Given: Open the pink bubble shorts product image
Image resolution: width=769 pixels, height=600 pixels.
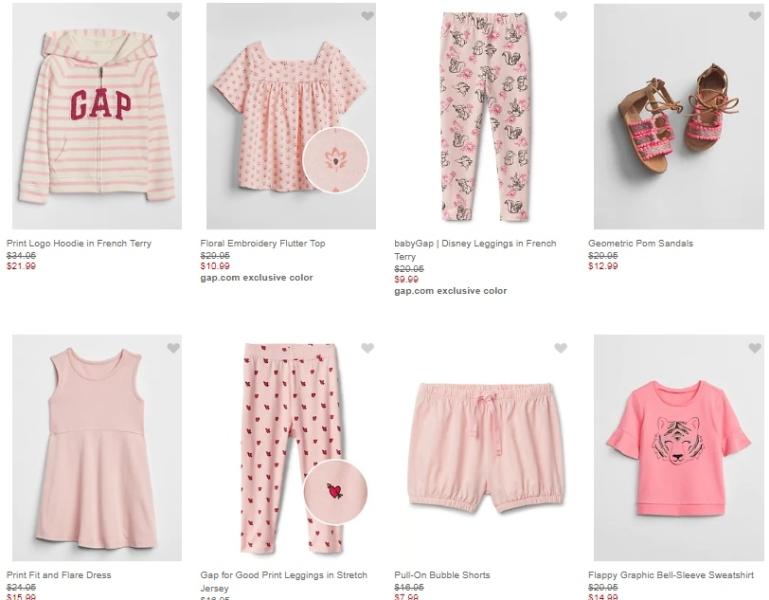Looking at the screenshot, I should click(x=484, y=448).
